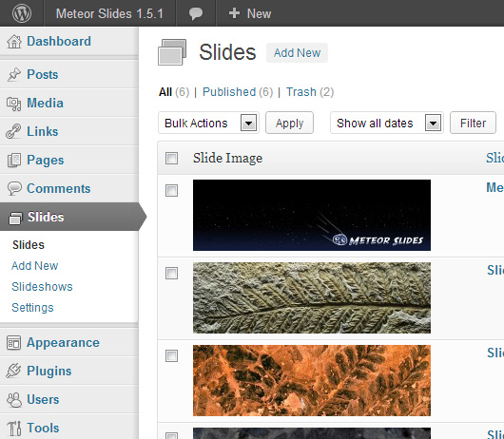Open the WordPress logo menu
The height and width of the screenshot is (439, 504).
(x=22, y=13)
